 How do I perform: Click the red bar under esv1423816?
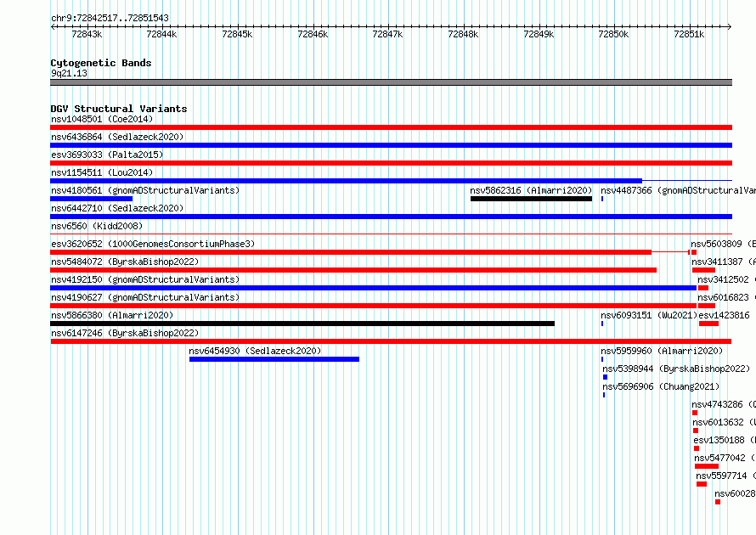click(708, 324)
